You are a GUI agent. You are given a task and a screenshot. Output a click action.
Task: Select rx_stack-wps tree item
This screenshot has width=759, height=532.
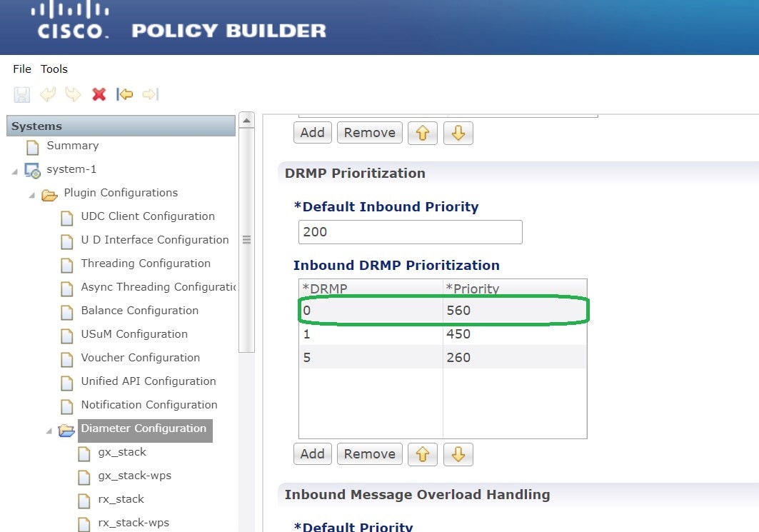pos(134,523)
